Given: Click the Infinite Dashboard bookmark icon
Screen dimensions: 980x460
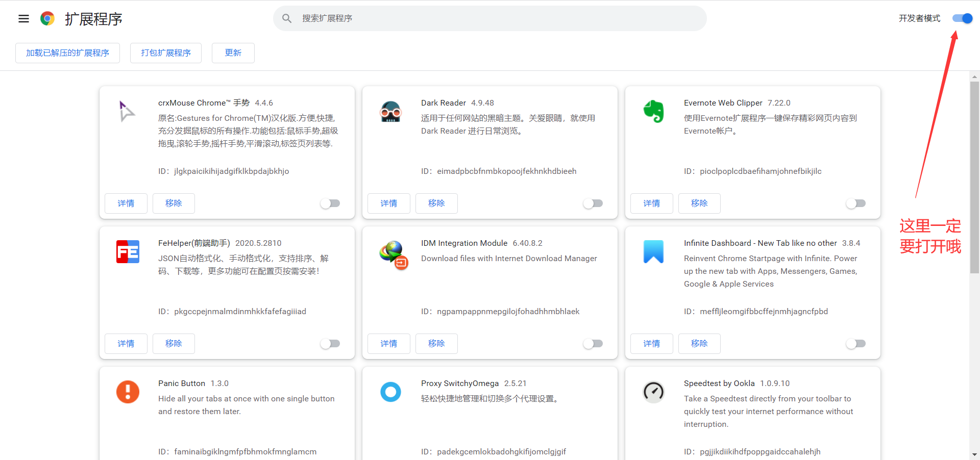Looking at the screenshot, I should [653, 251].
